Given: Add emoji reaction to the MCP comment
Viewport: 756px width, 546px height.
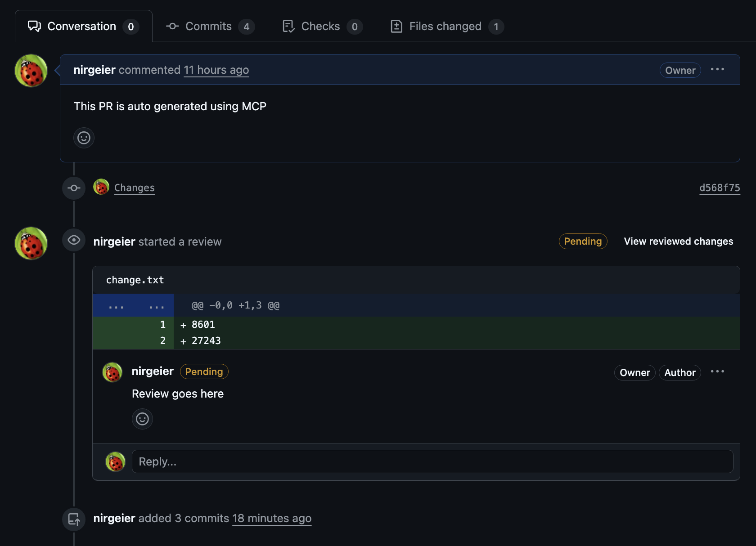Looking at the screenshot, I should pyautogui.click(x=84, y=138).
